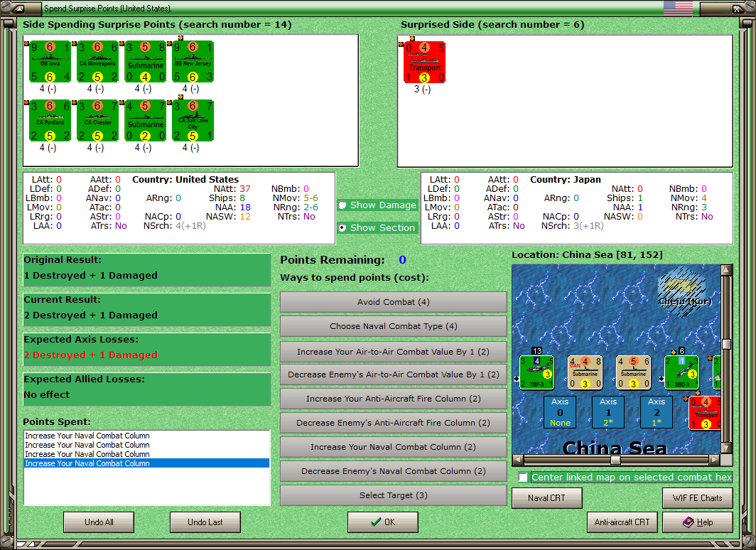The height and width of the screenshot is (550, 756).
Task: Open Help for this dialog
Action: pos(698,522)
